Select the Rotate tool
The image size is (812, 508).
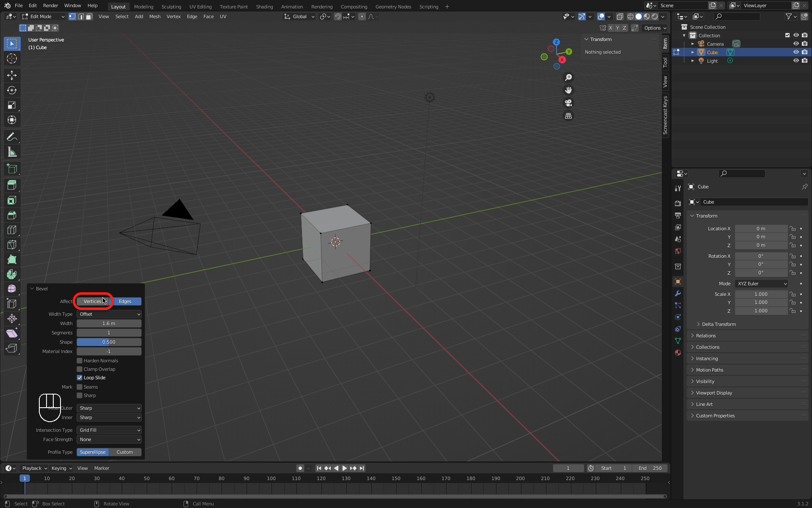click(12, 90)
